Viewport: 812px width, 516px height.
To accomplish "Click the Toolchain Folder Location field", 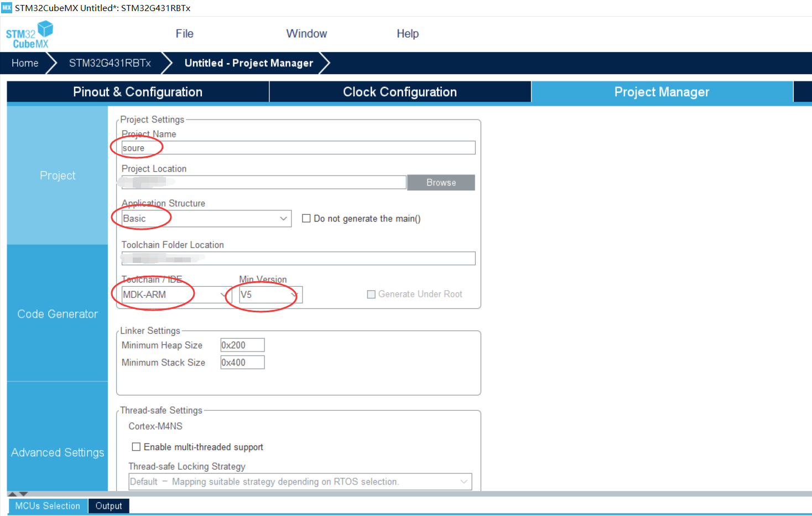I will (x=298, y=259).
